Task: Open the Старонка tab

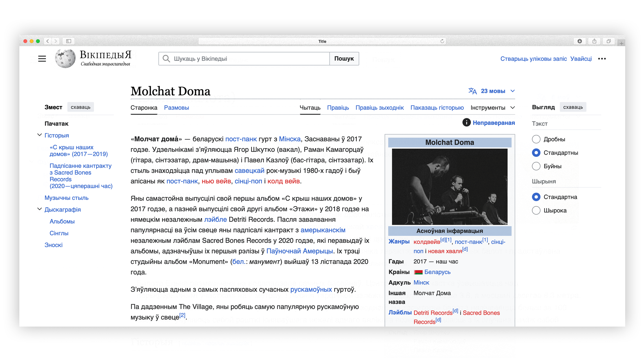Action: (x=144, y=108)
